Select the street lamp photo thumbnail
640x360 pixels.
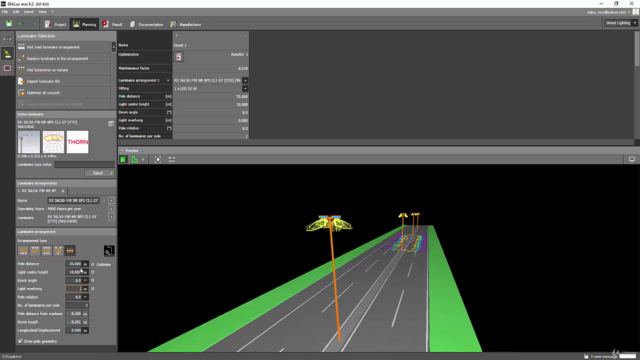click(x=29, y=142)
